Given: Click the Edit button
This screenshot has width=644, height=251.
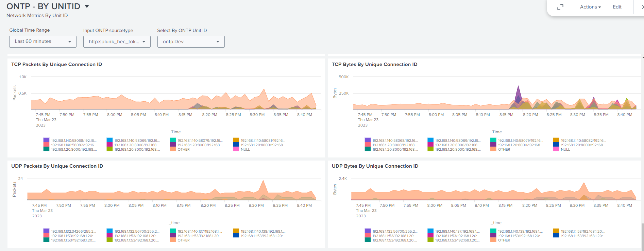Looking at the screenshot, I should [x=617, y=7].
